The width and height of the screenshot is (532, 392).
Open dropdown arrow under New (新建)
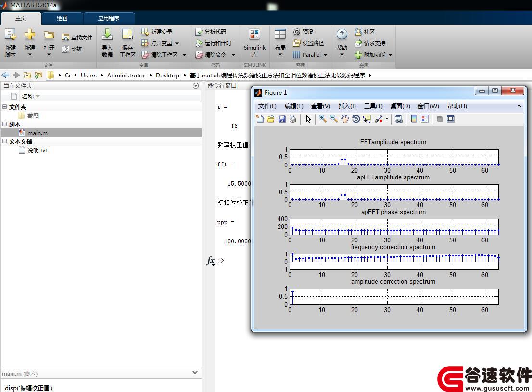pyautogui.click(x=29, y=55)
